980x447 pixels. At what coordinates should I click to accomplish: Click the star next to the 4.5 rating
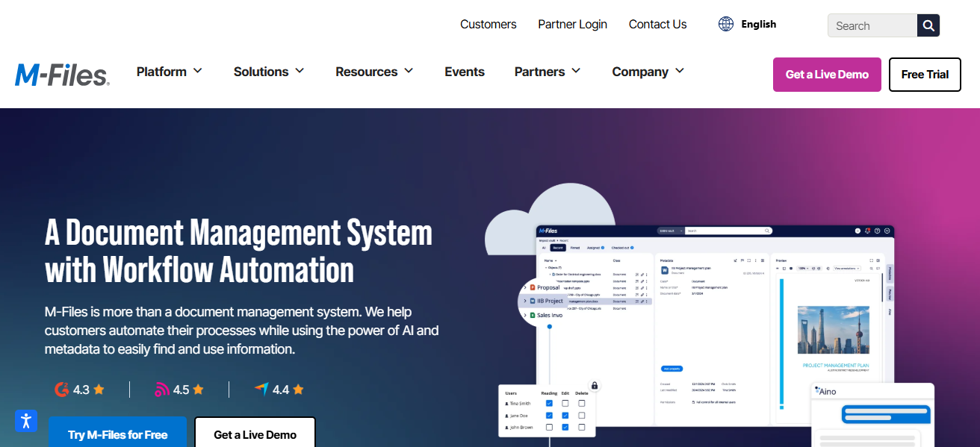(x=198, y=389)
